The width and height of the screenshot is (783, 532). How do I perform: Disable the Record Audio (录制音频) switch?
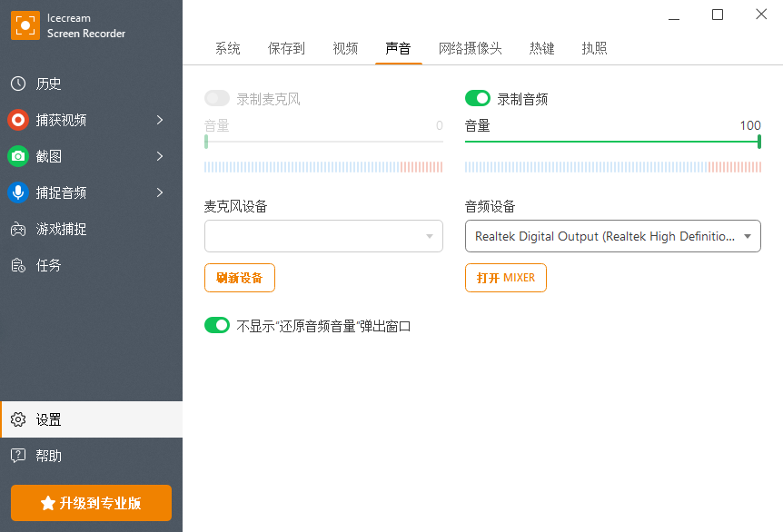pos(478,98)
